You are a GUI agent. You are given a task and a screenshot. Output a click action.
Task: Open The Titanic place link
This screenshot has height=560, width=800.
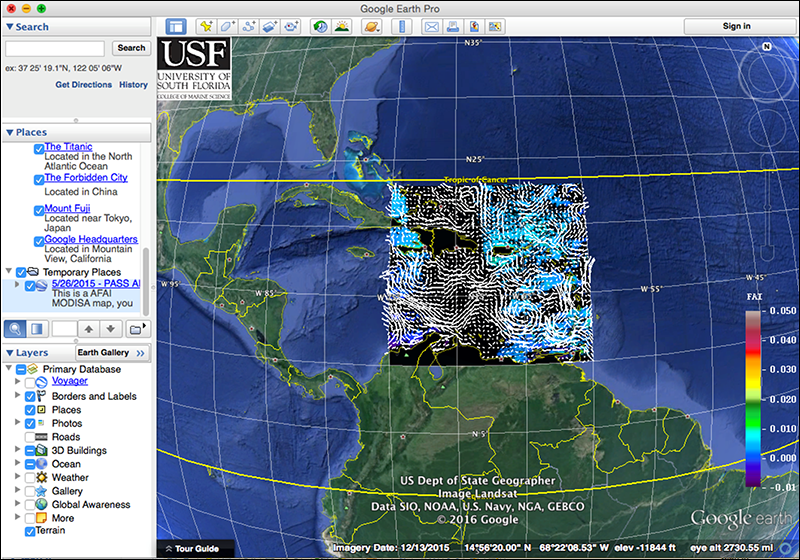[x=68, y=147]
